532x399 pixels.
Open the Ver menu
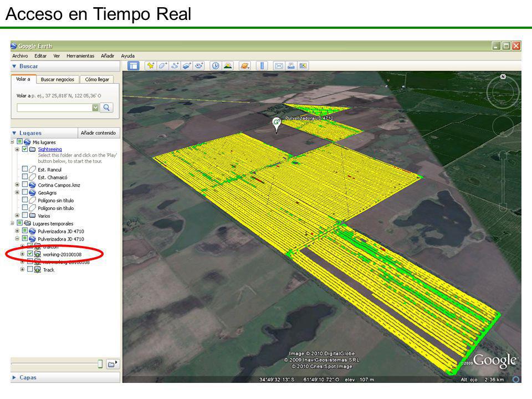click(57, 56)
